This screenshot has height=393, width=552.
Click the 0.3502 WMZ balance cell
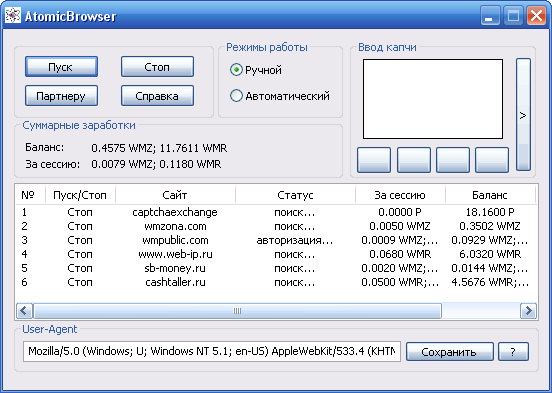coord(490,226)
